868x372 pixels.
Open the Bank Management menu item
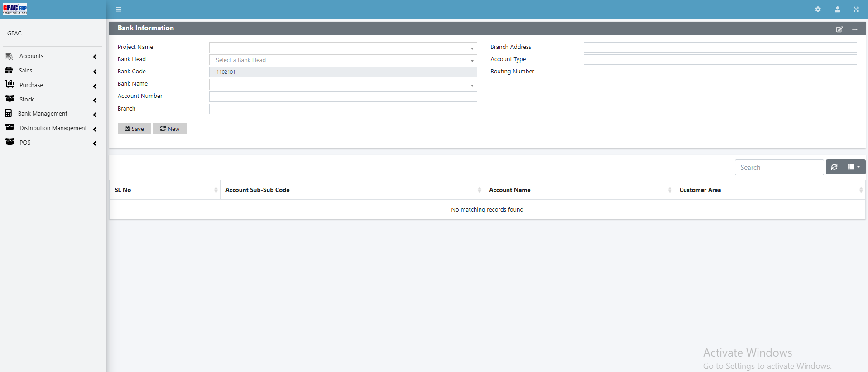point(43,114)
